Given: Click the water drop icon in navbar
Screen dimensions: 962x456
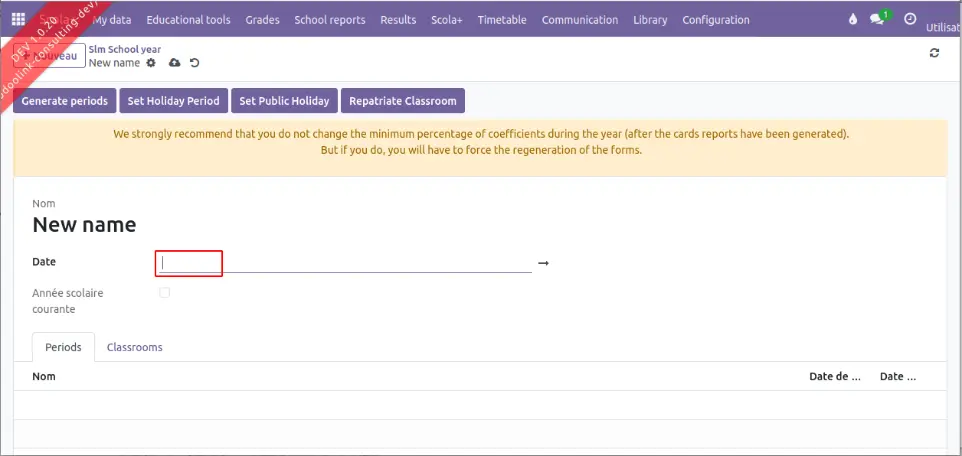Looking at the screenshot, I should (x=853, y=20).
